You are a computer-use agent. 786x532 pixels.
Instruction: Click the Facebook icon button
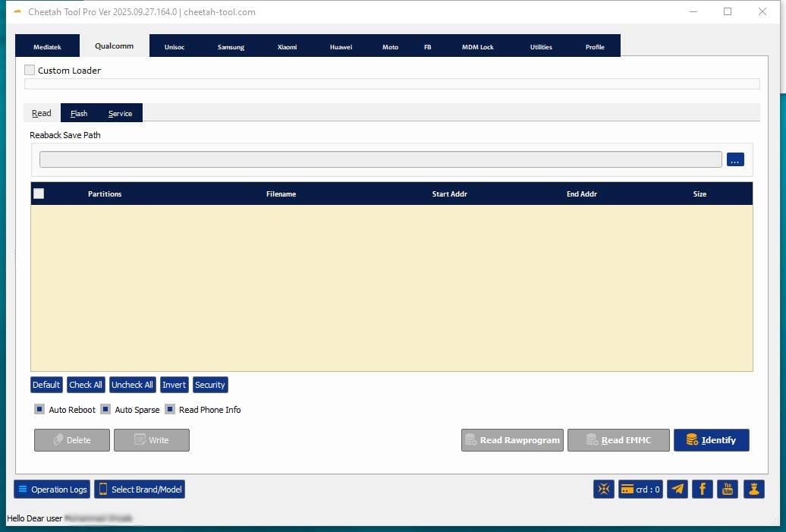[702, 490]
